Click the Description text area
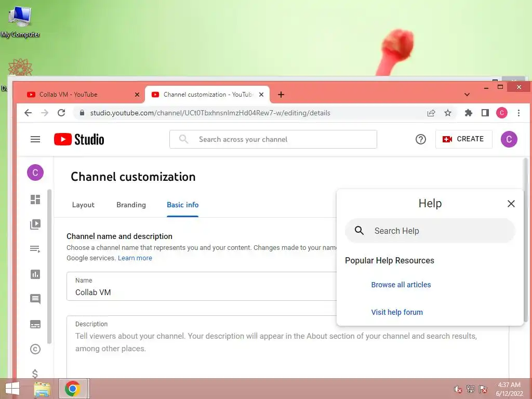The width and height of the screenshot is (532, 399). pos(288,347)
